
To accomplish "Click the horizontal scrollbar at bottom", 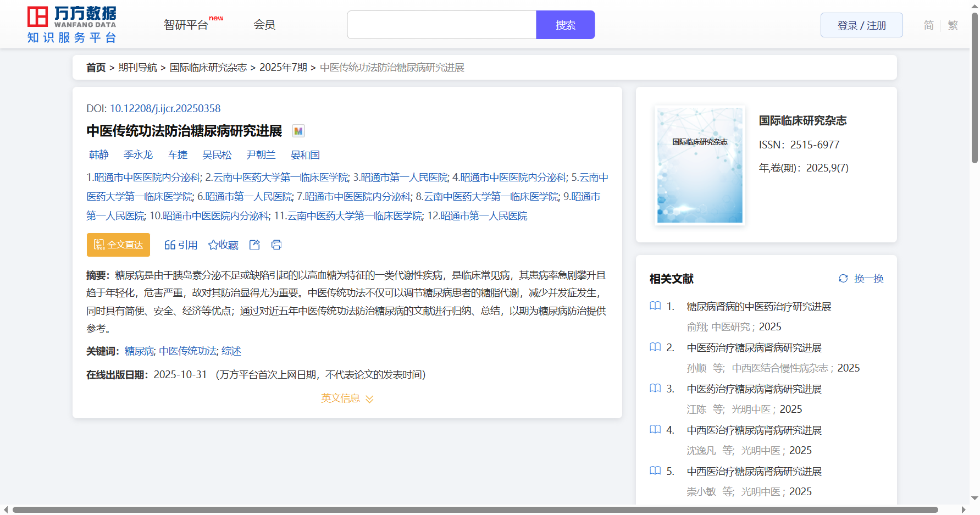I will point(475,510).
